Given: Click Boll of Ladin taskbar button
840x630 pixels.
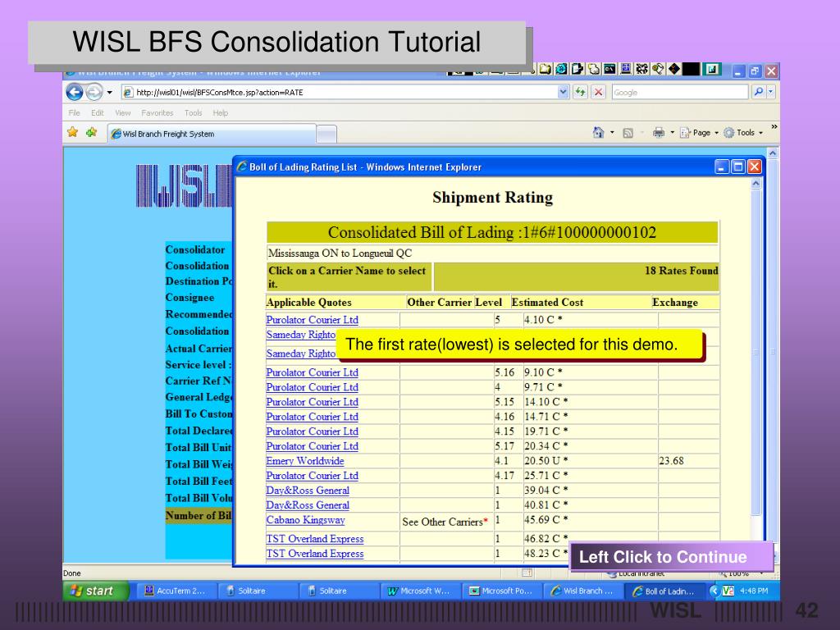Looking at the screenshot, I should click(x=664, y=591).
